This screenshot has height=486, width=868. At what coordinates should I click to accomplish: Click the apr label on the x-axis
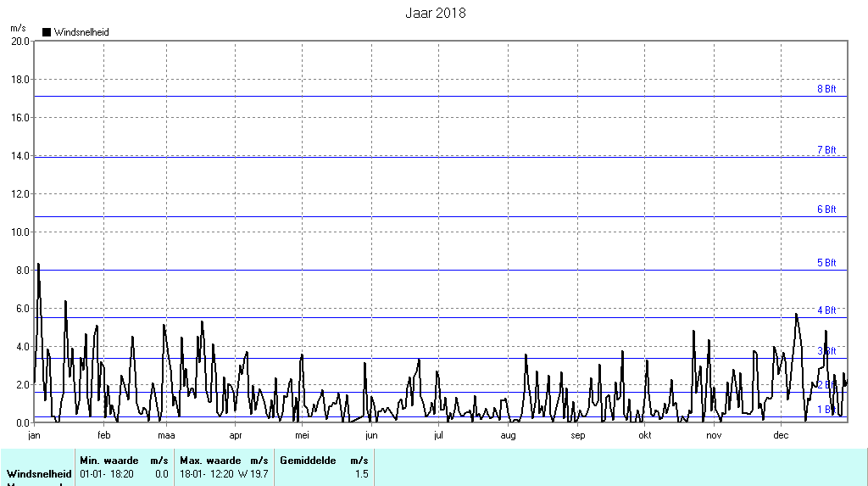(236, 435)
